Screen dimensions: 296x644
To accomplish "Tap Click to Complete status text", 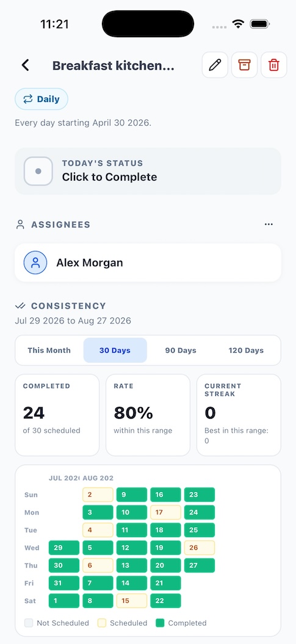I will tap(110, 177).
